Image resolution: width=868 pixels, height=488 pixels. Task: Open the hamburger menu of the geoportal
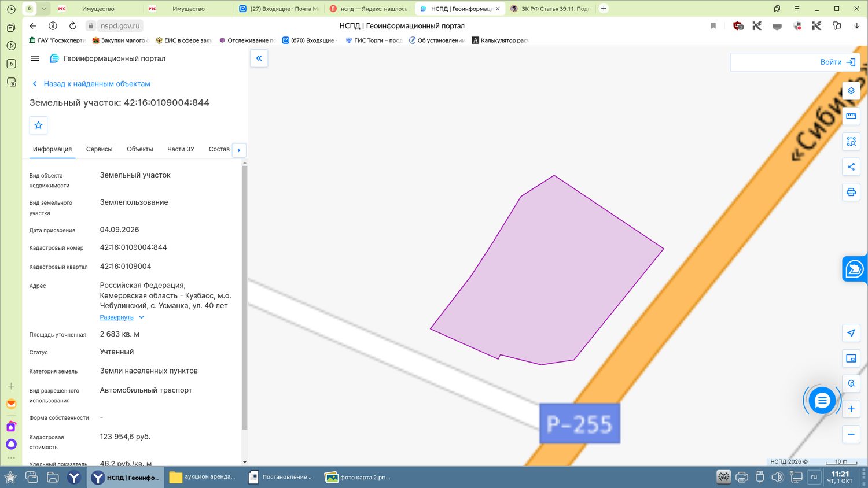(35, 58)
